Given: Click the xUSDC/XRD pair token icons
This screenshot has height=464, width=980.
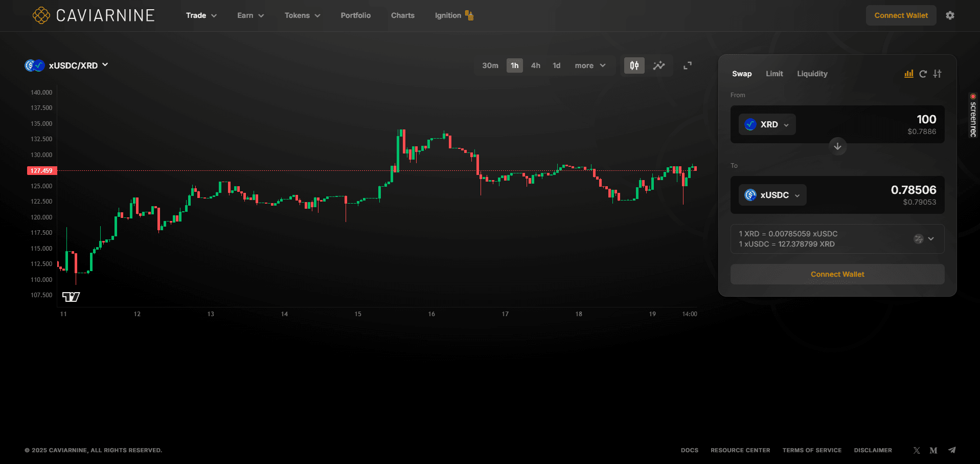Looking at the screenshot, I should (35, 65).
